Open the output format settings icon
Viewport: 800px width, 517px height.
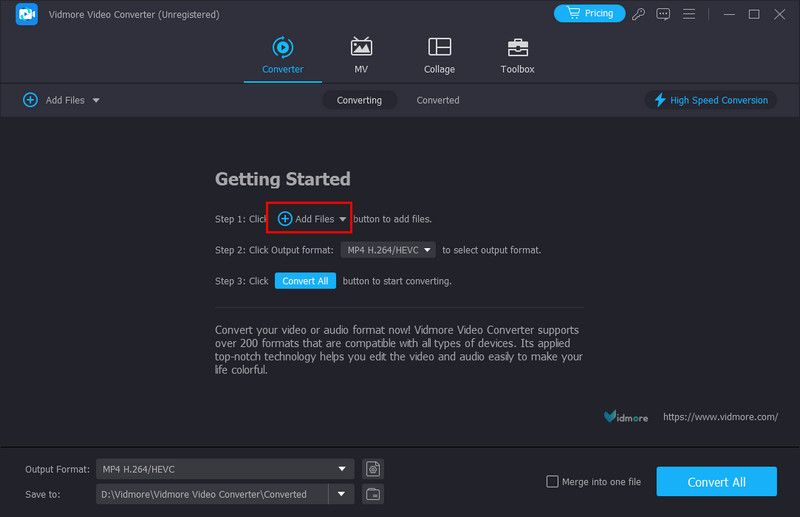[373, 469]
